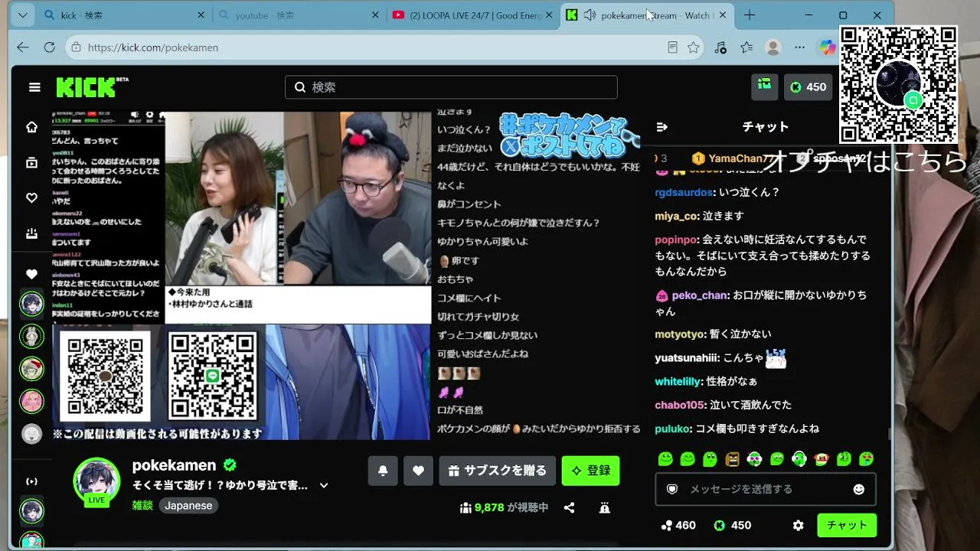Open the tab actions dropdown arrow
Screen dimensions: 980x551
22,15
